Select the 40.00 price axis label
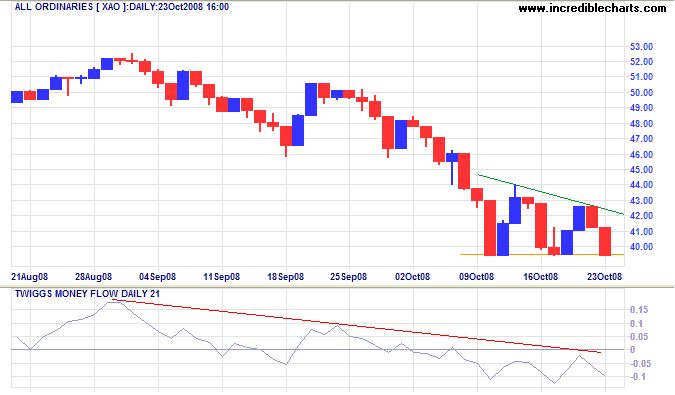675x395 pixels. tap(641, 247)
